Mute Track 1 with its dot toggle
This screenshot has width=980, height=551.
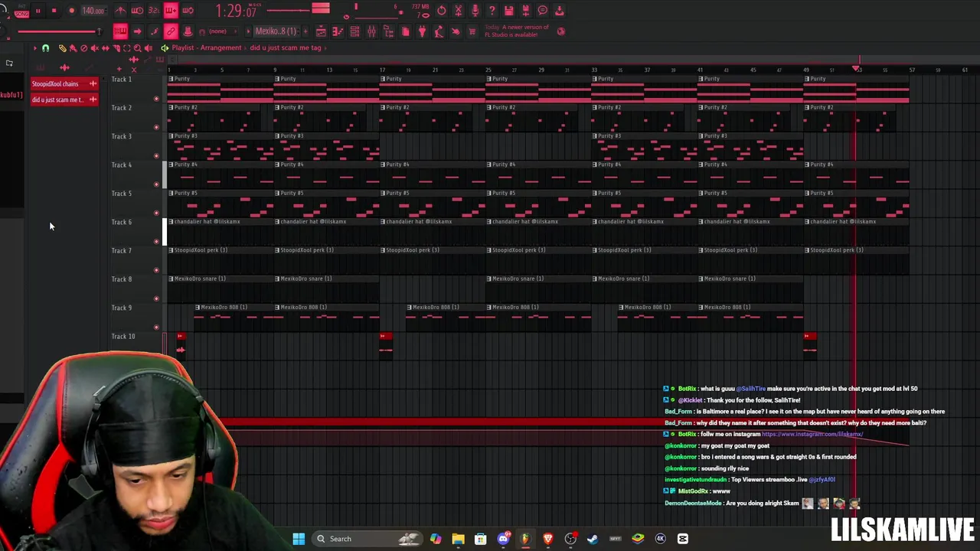(x=156, y=99)
